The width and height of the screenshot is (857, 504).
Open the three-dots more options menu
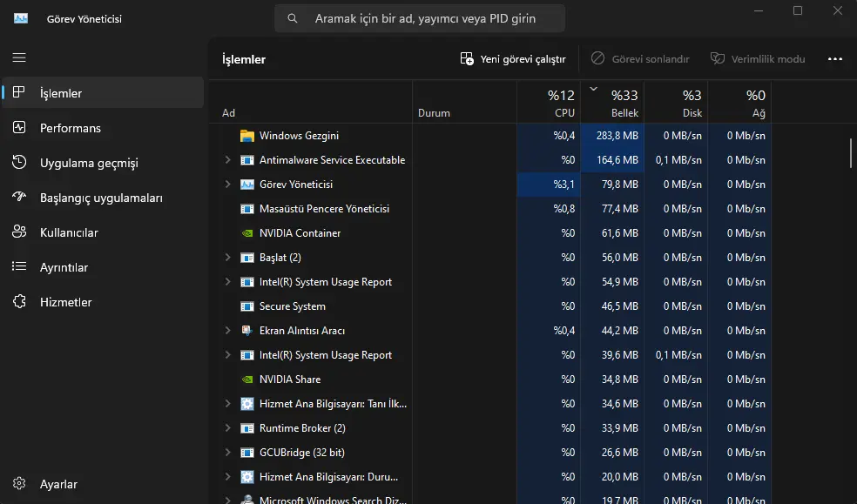(x=834, y=59)
